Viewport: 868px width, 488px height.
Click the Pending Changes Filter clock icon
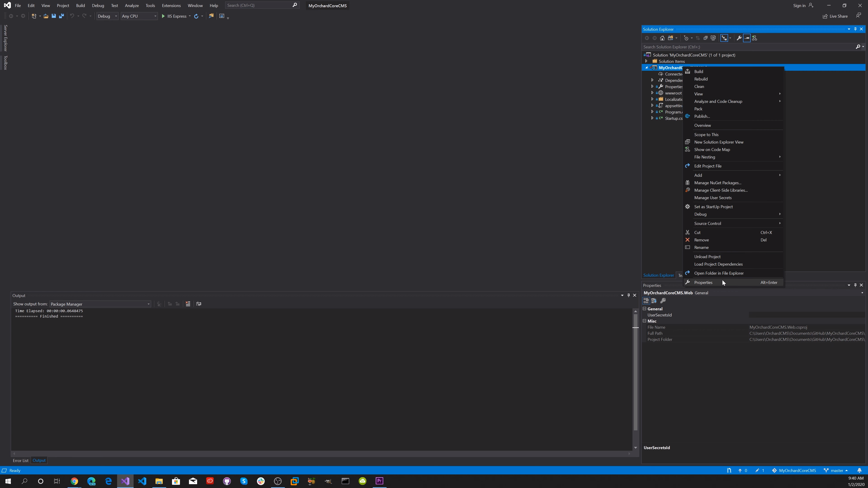686,38
